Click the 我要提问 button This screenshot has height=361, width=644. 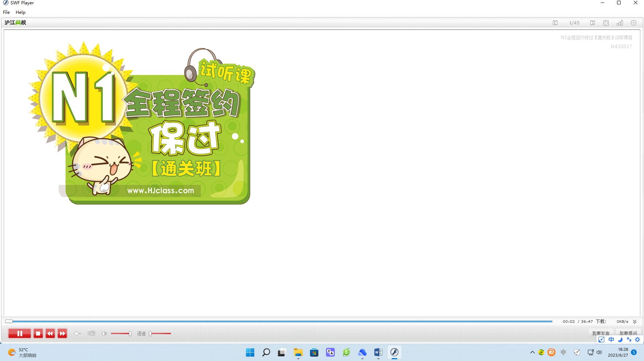coord(628,333)
